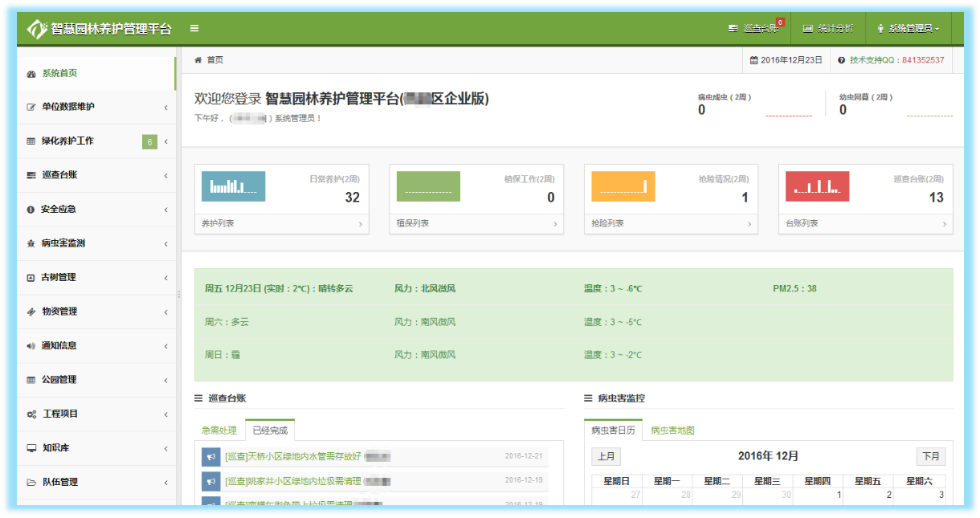Screen dimensions: 980x518
Task: Click the green 植保工作 chart thumbnail
Action: click(428, 186)
